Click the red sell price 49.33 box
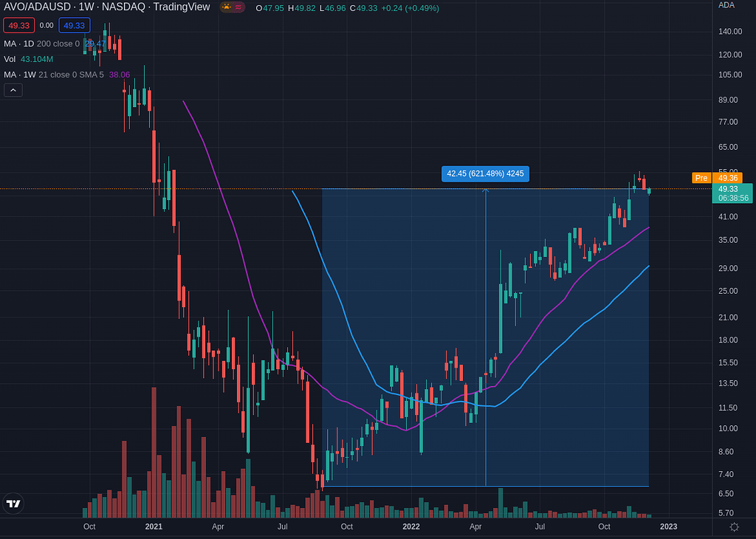The image size is (756, 539). pyautogui.click(x=18, y=25)
